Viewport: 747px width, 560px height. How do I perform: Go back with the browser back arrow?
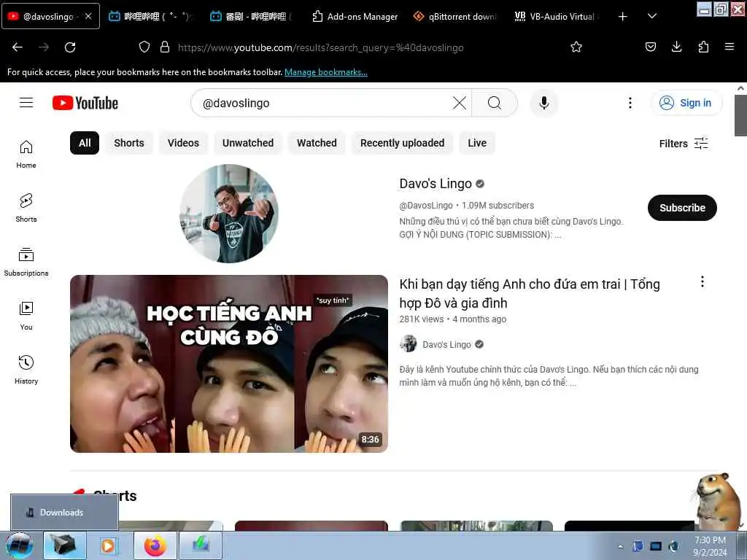click(18, 47)
